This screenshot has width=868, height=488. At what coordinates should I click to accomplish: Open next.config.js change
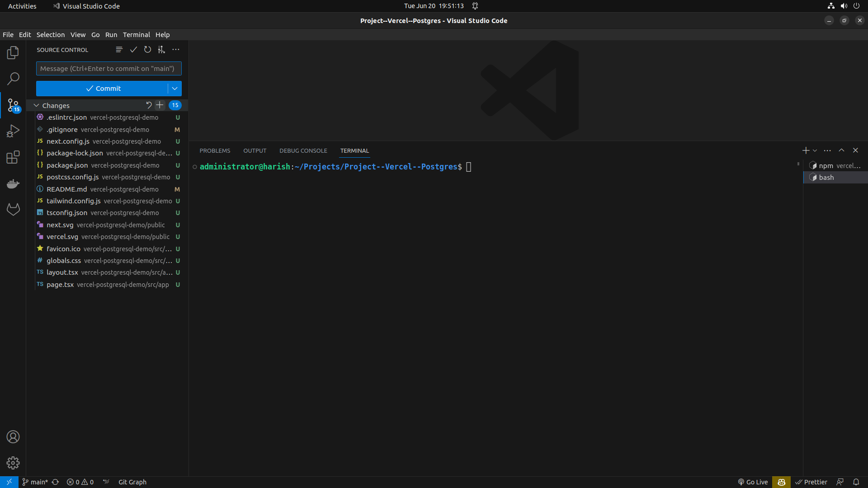107,141
